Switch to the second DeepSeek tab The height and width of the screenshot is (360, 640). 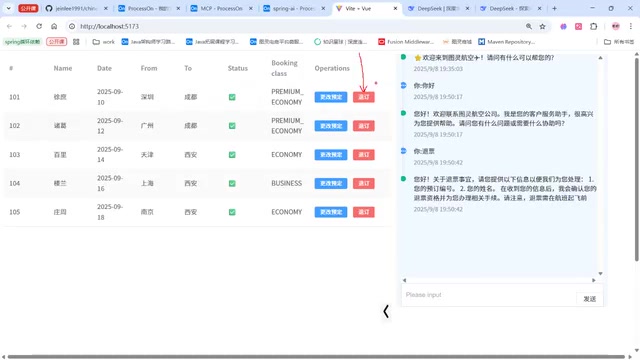click(510, 8)
